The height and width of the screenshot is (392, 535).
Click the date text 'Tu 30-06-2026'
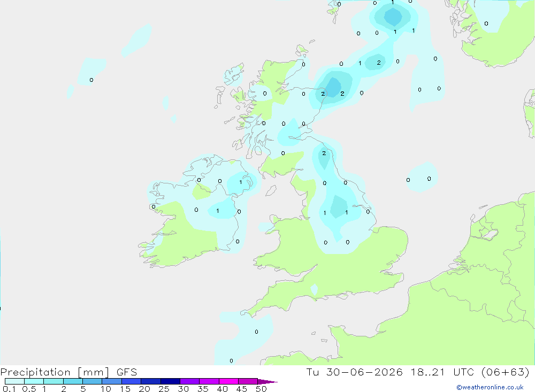tap(354, 372)
